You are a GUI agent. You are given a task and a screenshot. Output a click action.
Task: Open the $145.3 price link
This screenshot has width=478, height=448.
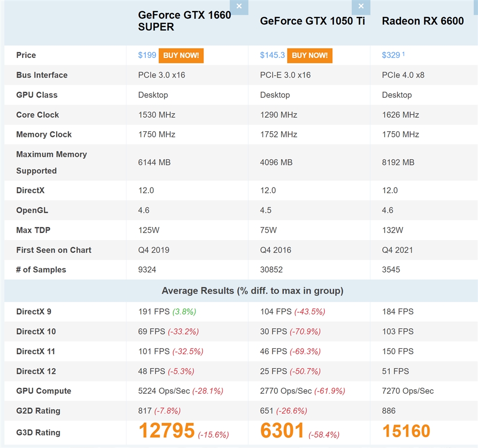[x=272, y=55]
